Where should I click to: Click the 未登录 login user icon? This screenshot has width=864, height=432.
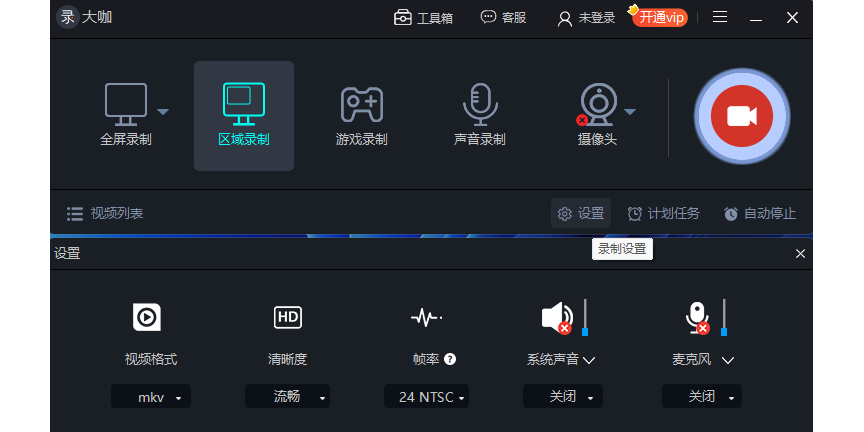[x=565, y=19]
